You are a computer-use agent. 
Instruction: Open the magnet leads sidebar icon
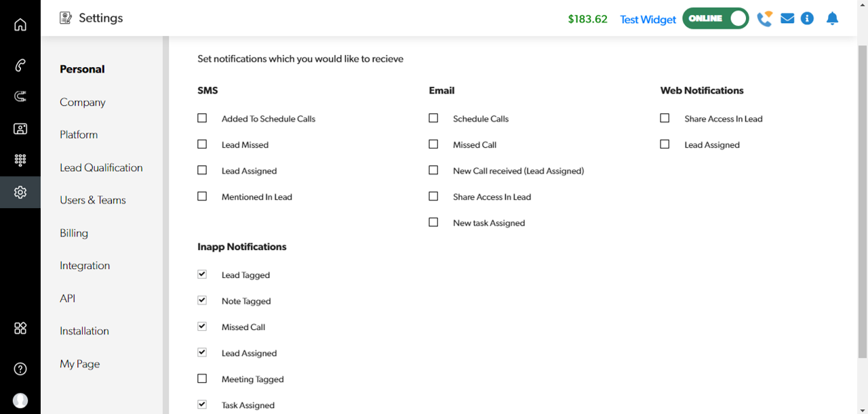[x=20, y=97]
